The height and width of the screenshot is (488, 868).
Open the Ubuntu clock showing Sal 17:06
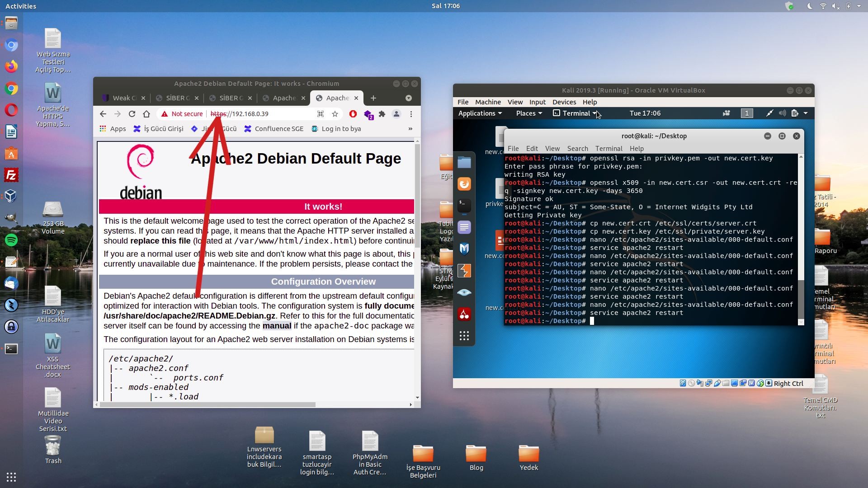[x=446, y=6]
